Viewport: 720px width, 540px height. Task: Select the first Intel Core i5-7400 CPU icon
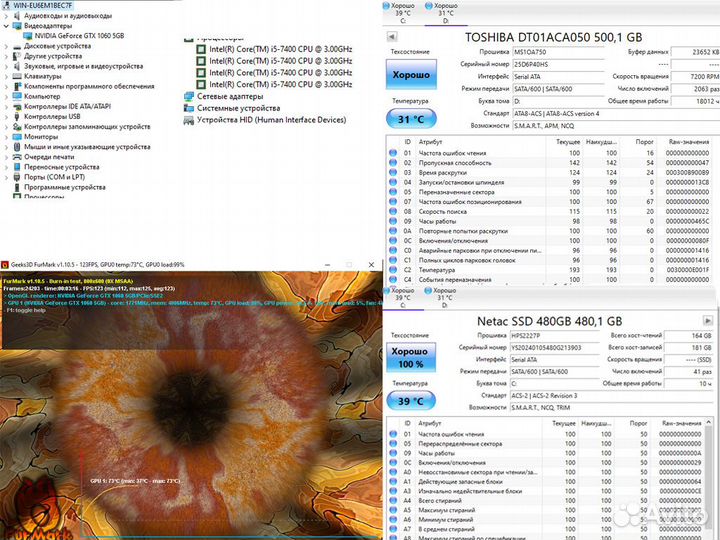tap(200, 49)
